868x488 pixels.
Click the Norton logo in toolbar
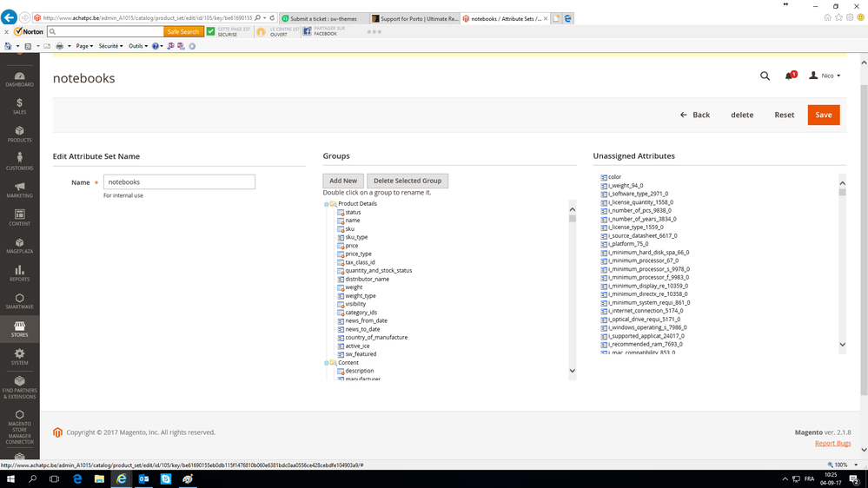29,31
